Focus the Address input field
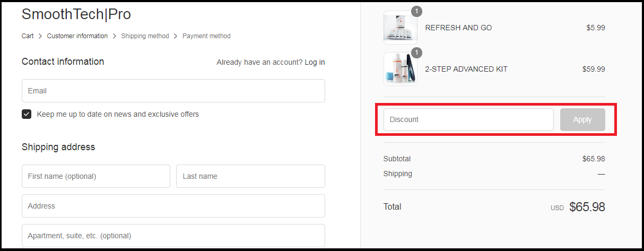The width and height of the screenshot is (644, 251). [x=173, y=206]
